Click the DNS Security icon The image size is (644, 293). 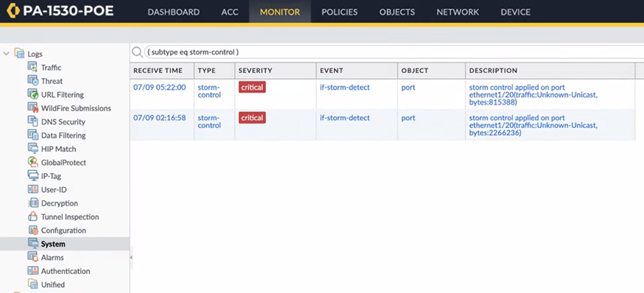(33, 121)
